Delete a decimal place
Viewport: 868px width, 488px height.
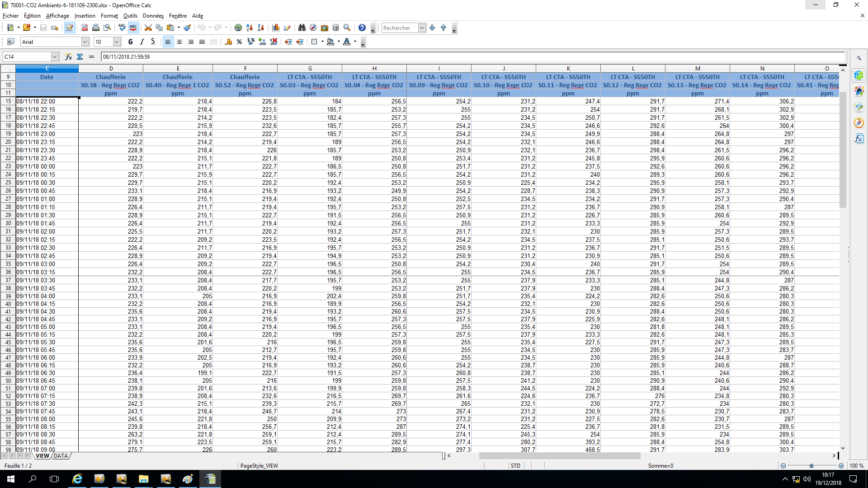click(x=274, y=42)
